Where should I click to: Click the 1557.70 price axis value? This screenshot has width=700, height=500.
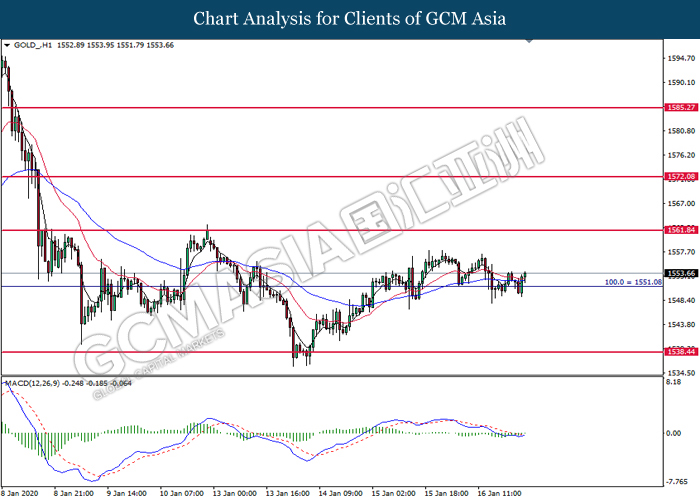(681, 252)
